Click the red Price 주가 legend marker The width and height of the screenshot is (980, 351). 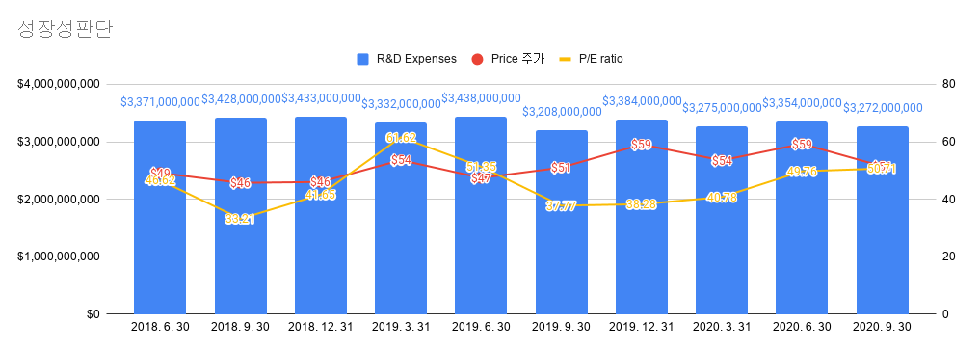[x=478, y=60]
